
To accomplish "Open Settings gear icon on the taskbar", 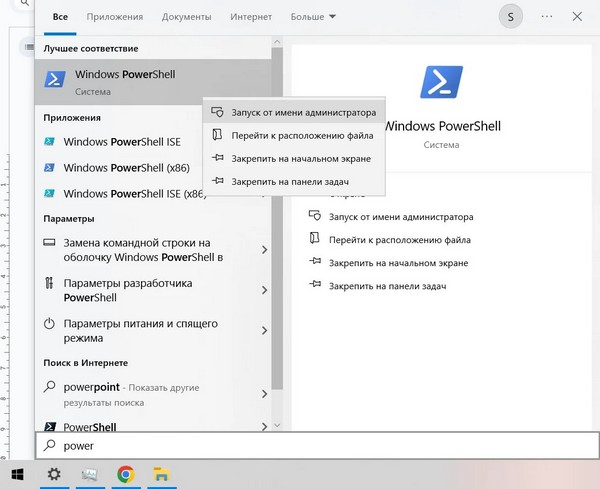I will click(55, 474).
